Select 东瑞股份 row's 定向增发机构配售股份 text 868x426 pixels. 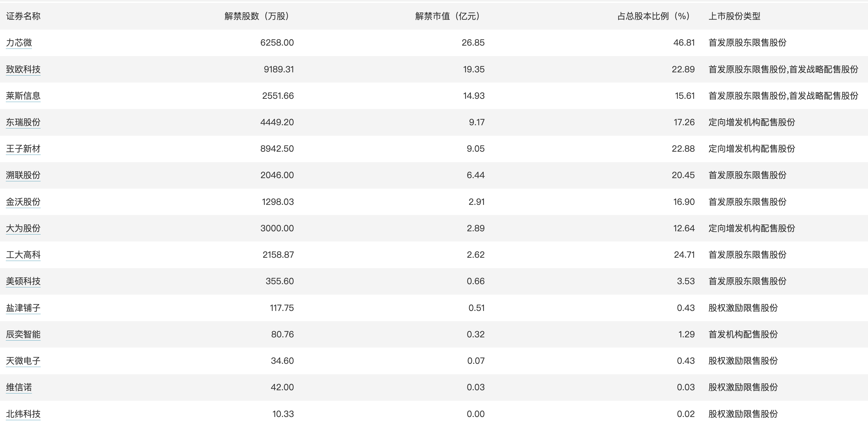click(x=752, y=122)
